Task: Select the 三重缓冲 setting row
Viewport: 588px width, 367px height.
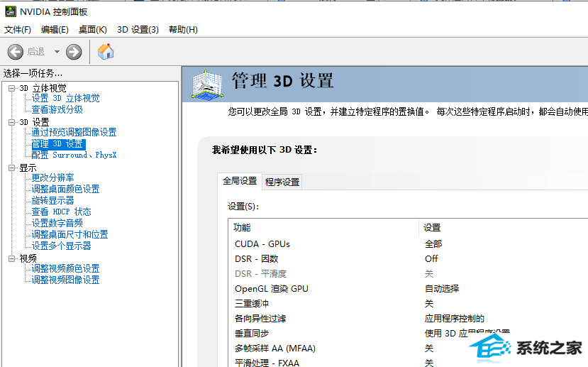Action: pyautogui.click(x=408, y=304)
